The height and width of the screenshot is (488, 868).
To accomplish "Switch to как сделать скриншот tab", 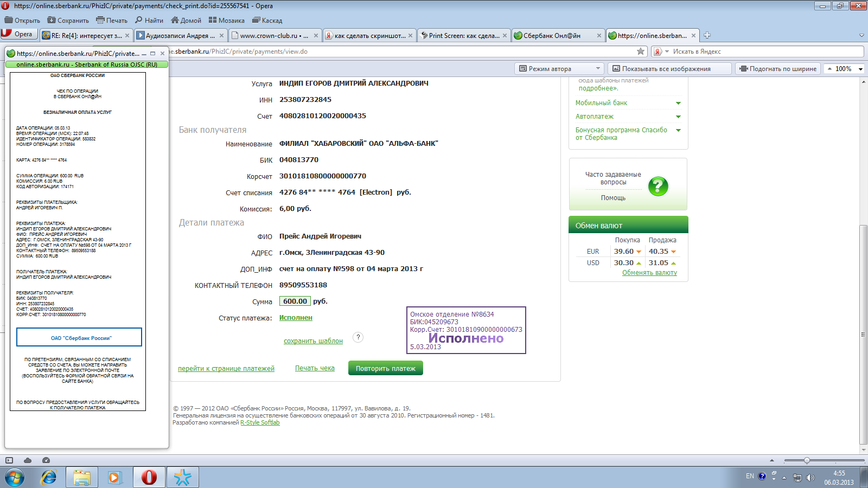I will 369,36.
